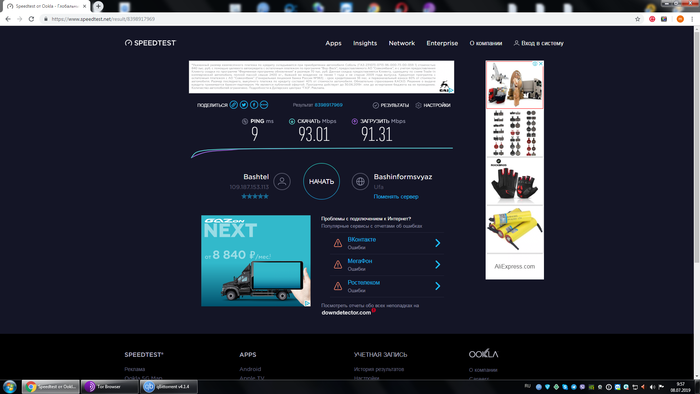700x394 pixels.
Task: Click the browser back arrow
Action: [8, 19]
